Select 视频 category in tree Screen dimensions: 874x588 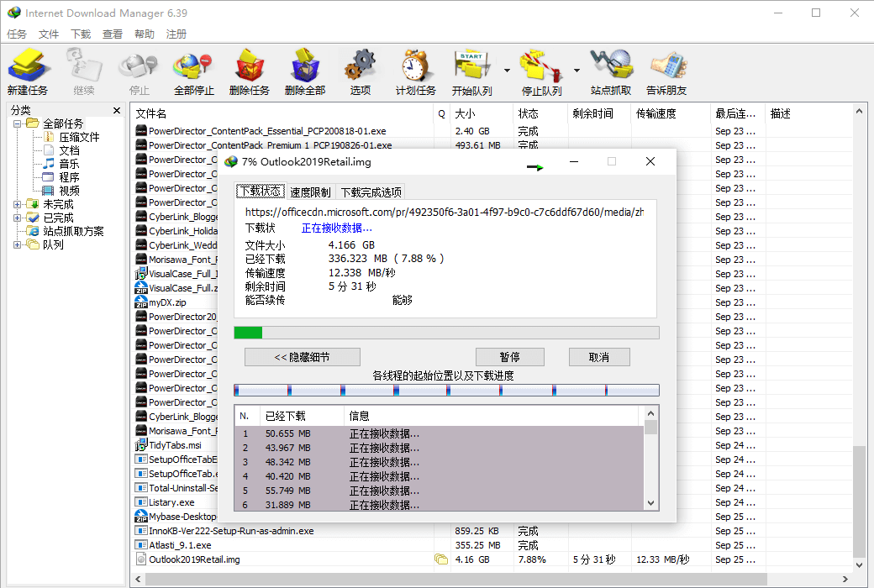pyautogui.click(x=69, y=191)
